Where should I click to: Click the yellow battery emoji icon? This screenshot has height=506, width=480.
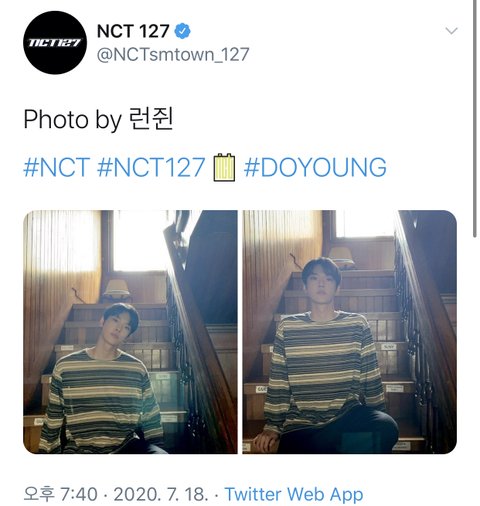pos(224,167)
